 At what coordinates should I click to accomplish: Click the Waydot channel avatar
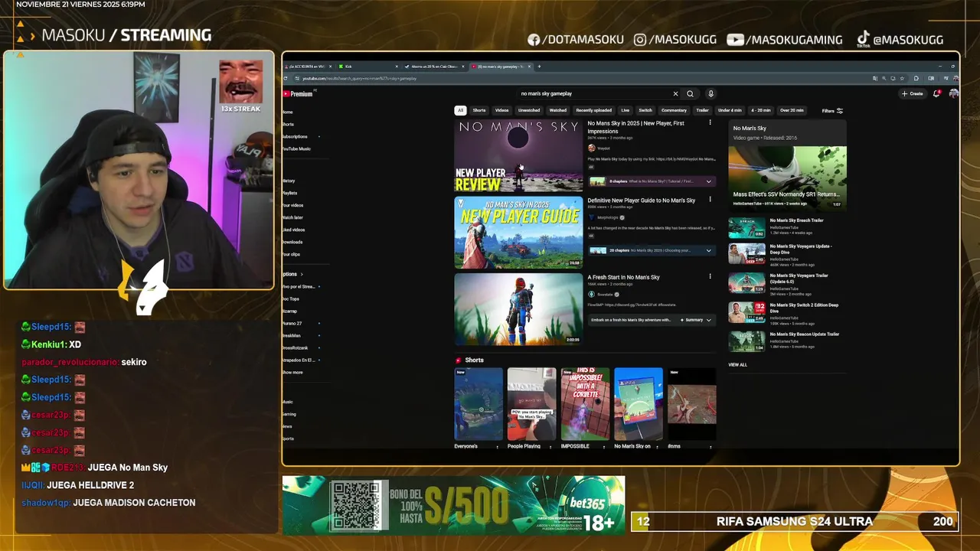pyautogui.click(x=591, y=148)
